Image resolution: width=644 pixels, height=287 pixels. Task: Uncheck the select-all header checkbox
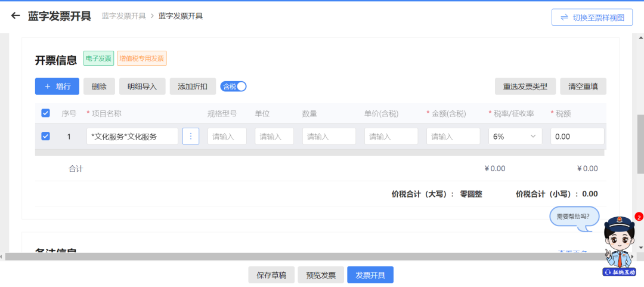click(45, 113)
